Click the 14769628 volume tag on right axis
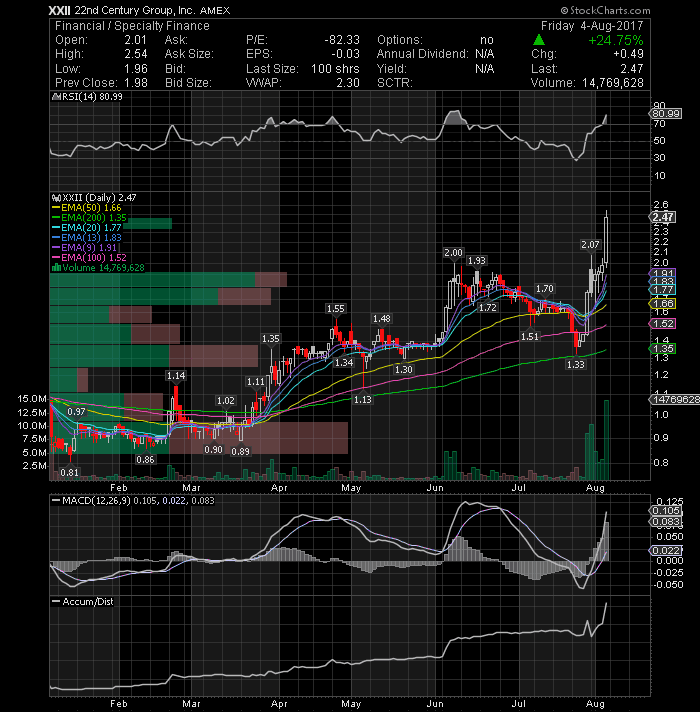 [675, 400]
